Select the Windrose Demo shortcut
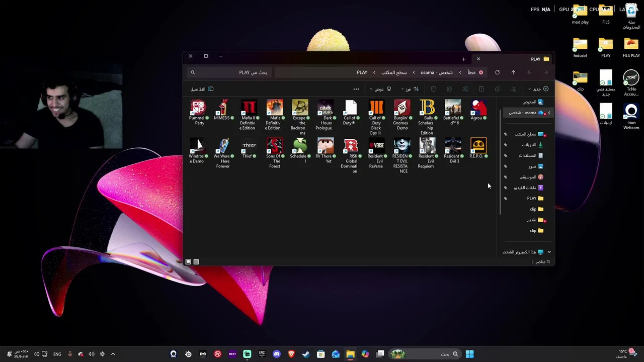644x362 pixels. (198, 150)
